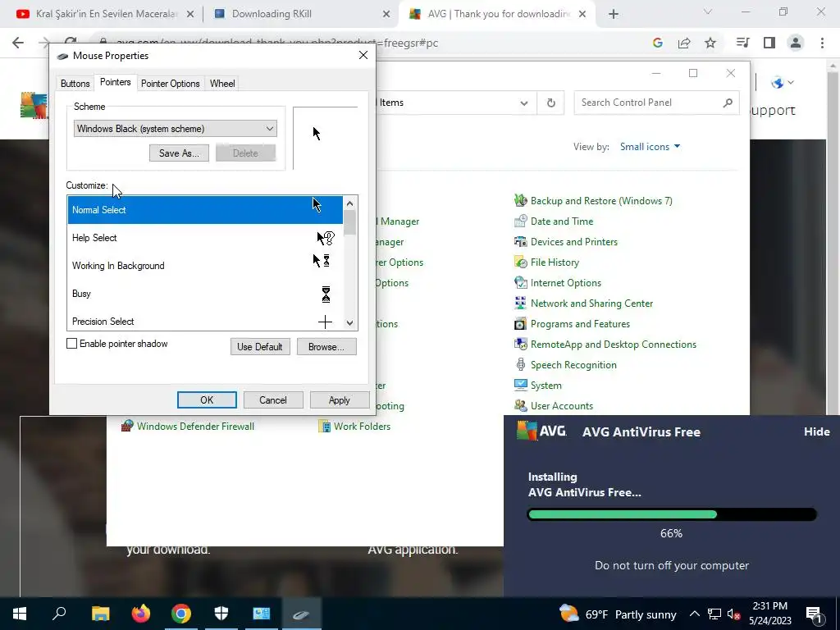Click muted volume tray icon

tap(733, 614)
